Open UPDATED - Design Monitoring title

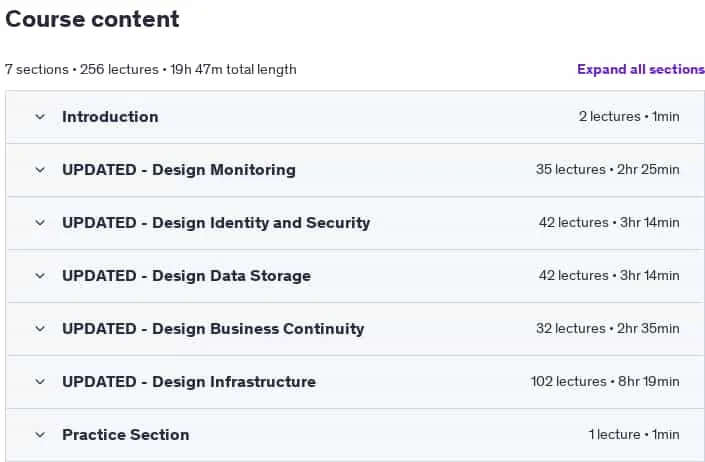[179, 170]
